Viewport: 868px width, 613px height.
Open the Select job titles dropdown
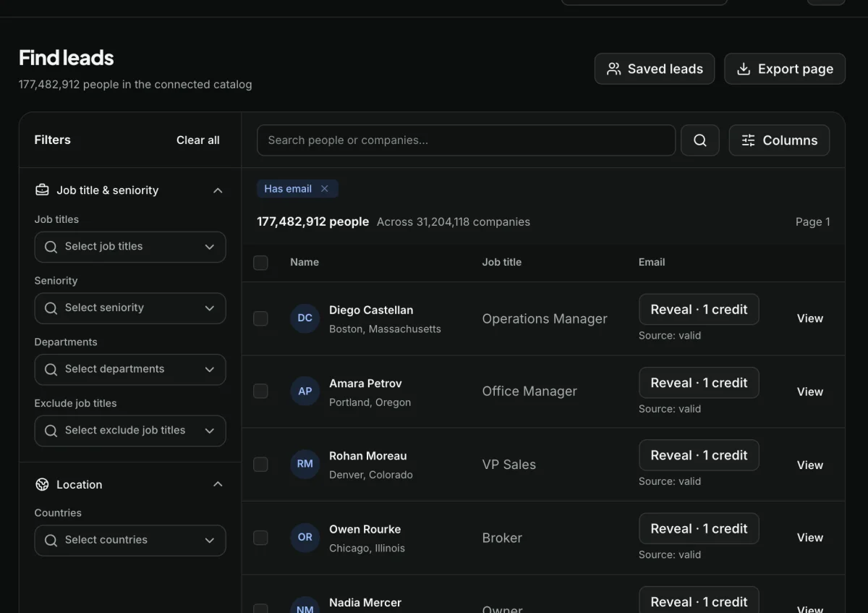(130, 247)
